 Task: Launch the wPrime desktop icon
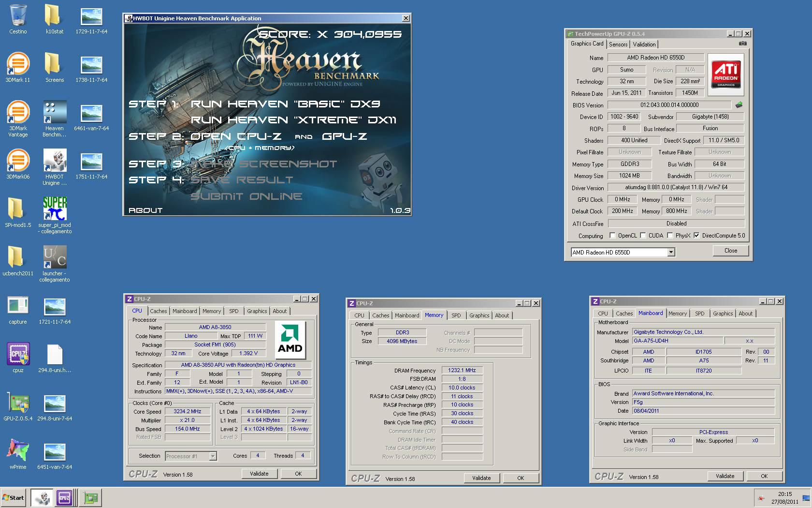point(18,455)
